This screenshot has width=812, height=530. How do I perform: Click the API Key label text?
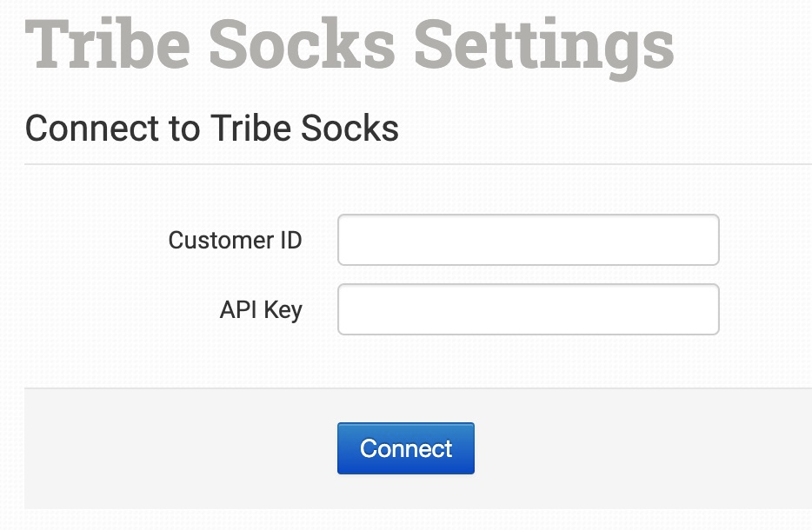coord(261,309)
